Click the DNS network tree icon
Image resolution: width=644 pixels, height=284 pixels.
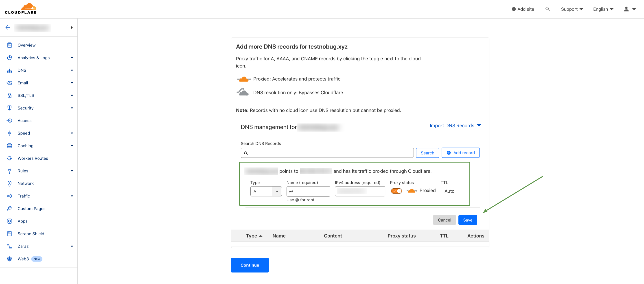(9, 70)
